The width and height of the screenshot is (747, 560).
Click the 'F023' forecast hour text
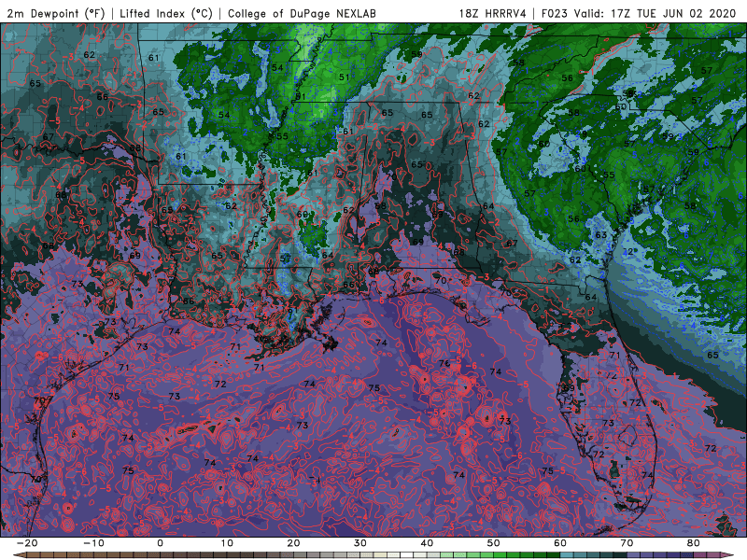pyautogui.click(x=554, y=14)
